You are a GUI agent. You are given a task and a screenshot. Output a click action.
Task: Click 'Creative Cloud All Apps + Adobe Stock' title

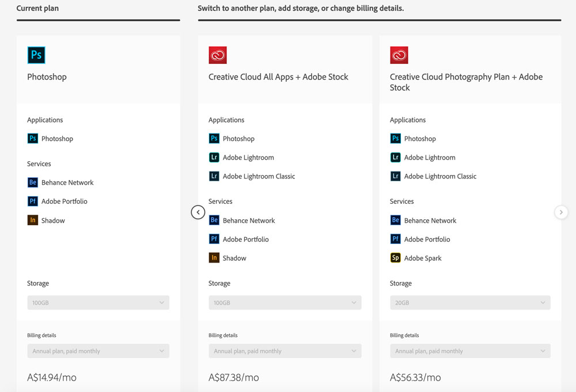[x=278, y=77]
